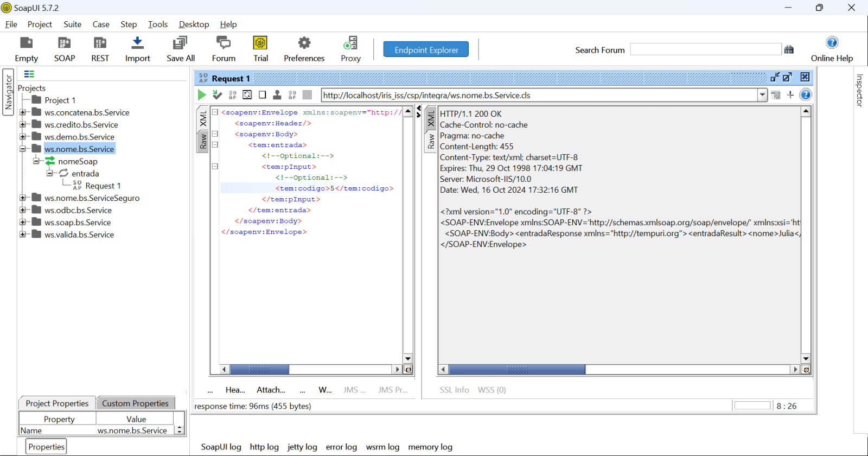Toggle the Proxy setting in toolbar
The image size is (868, 456).
(350, 43)
